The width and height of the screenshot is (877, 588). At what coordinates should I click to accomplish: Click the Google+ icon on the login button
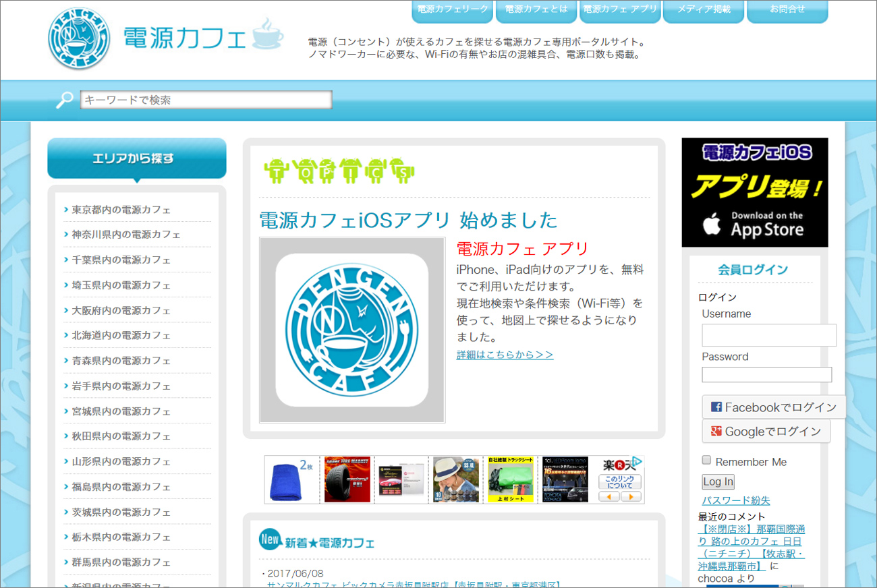(x=716, y=432)
